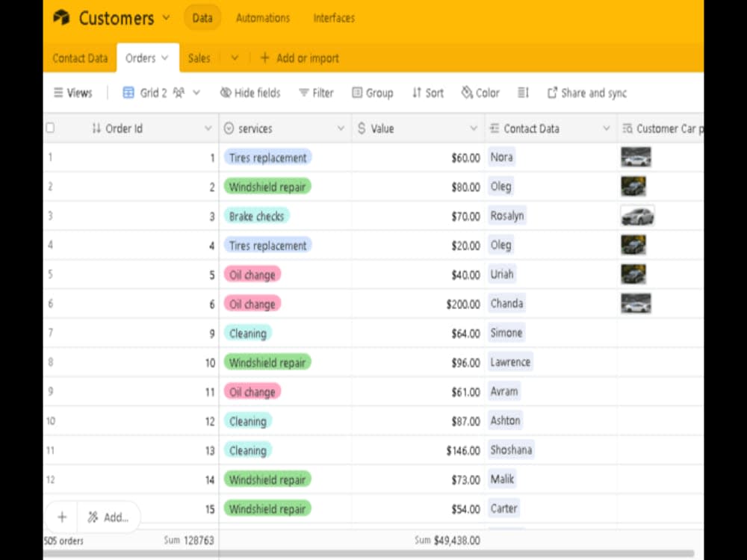Open the Order Id column menu
The height and width of the screenshot is (560, 747).
pos(209,128)
